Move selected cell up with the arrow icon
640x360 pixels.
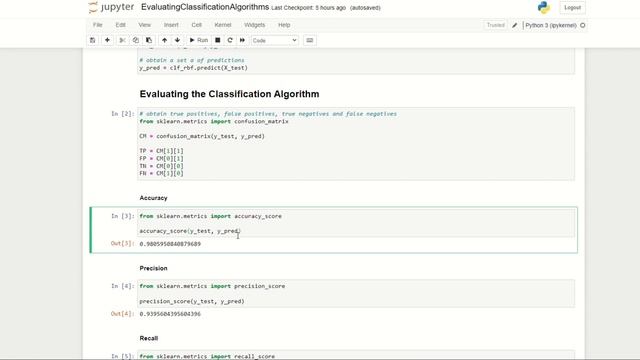tap(164, 40)
